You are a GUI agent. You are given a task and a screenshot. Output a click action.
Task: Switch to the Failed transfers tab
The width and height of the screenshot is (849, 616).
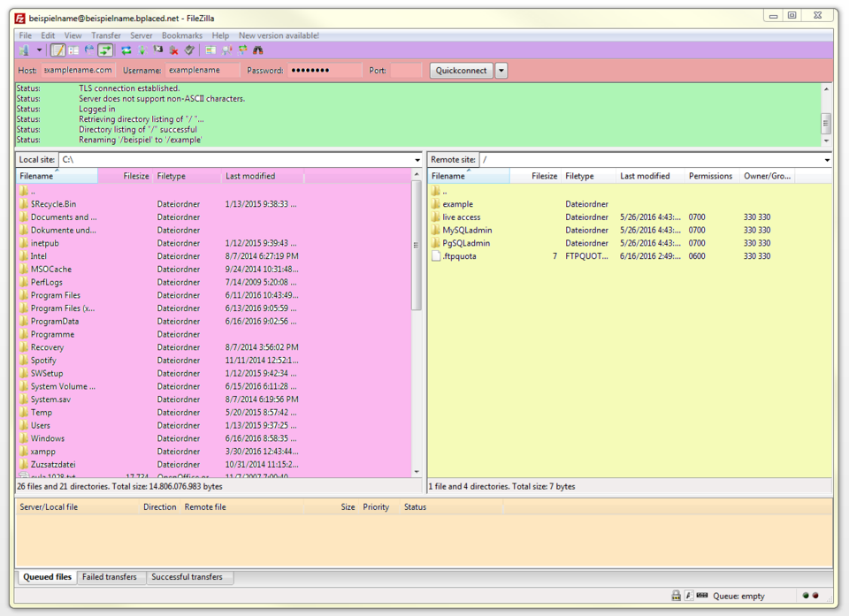(110, 577)
